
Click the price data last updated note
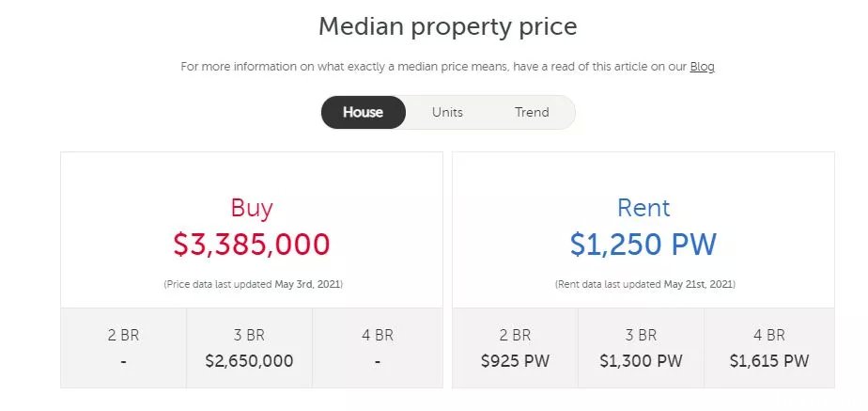coord(253,284)
